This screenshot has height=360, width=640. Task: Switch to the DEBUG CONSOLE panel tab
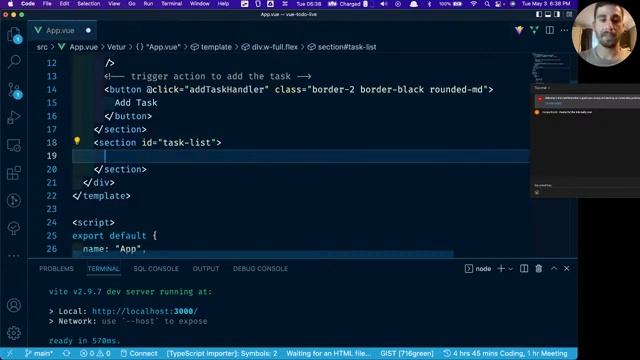click(x=260, y=269)
